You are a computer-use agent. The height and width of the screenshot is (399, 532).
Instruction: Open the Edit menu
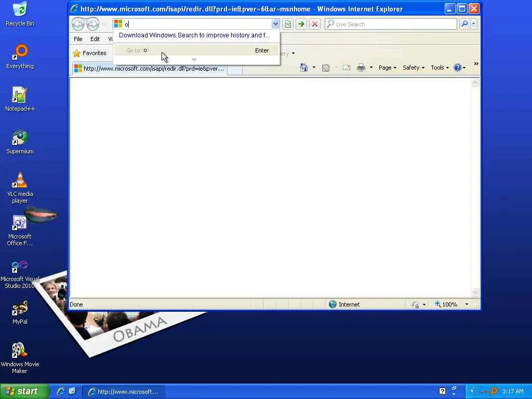(95, 39)
